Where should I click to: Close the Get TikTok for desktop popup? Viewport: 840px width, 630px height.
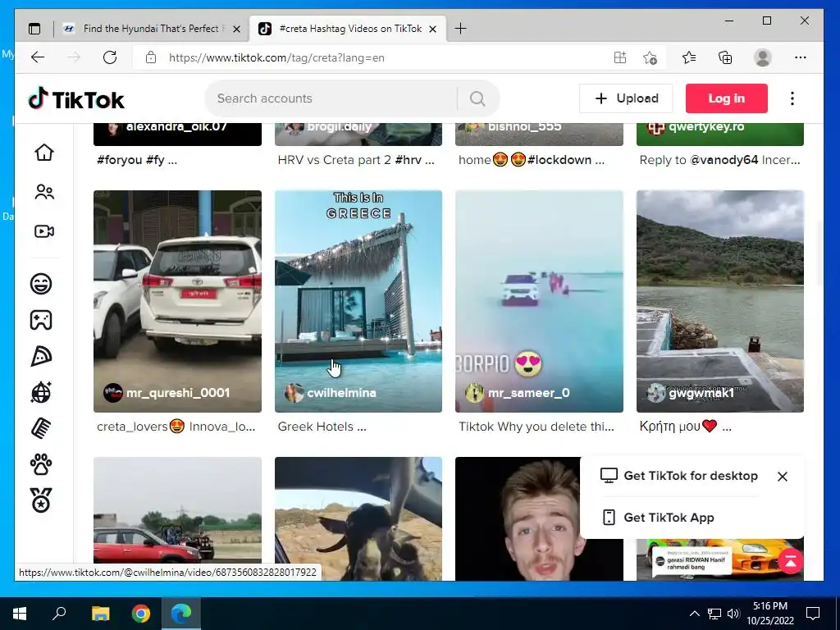click(782, 477)
